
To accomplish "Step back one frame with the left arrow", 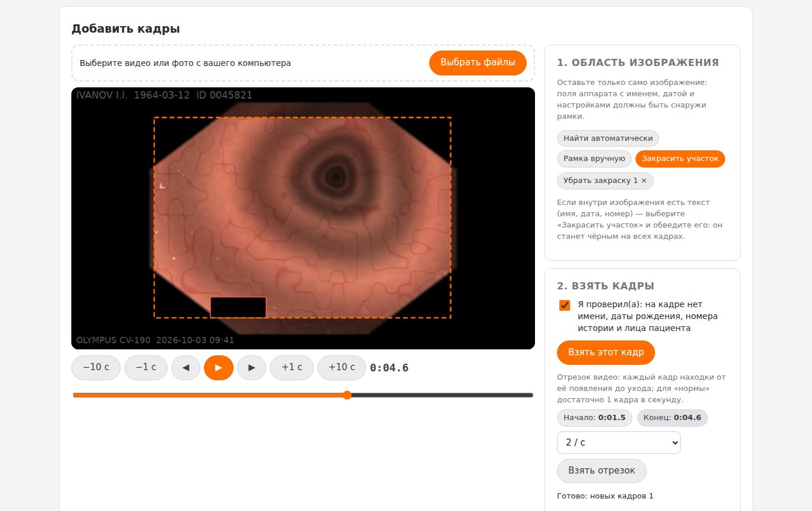I will click(186, 368).
